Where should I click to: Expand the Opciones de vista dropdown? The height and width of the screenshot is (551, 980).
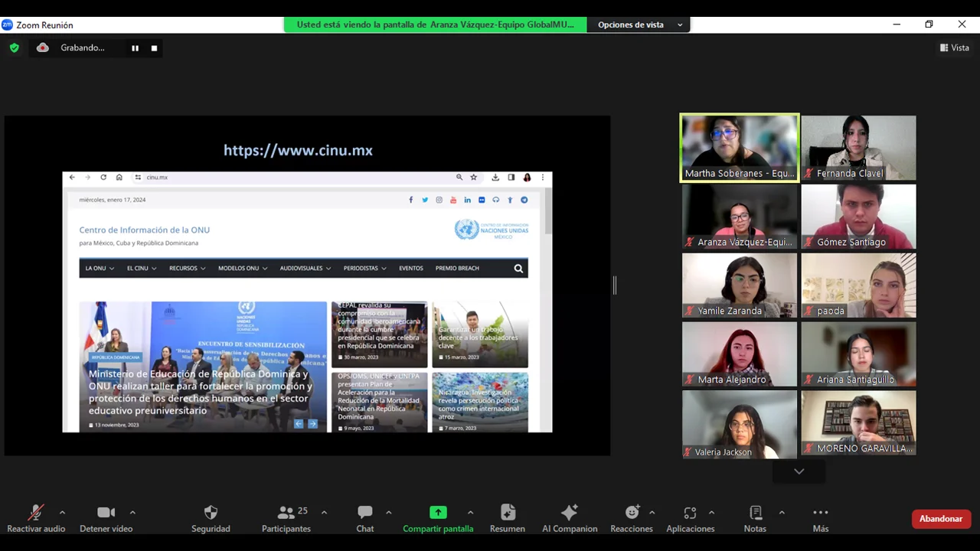pos(639,24)
